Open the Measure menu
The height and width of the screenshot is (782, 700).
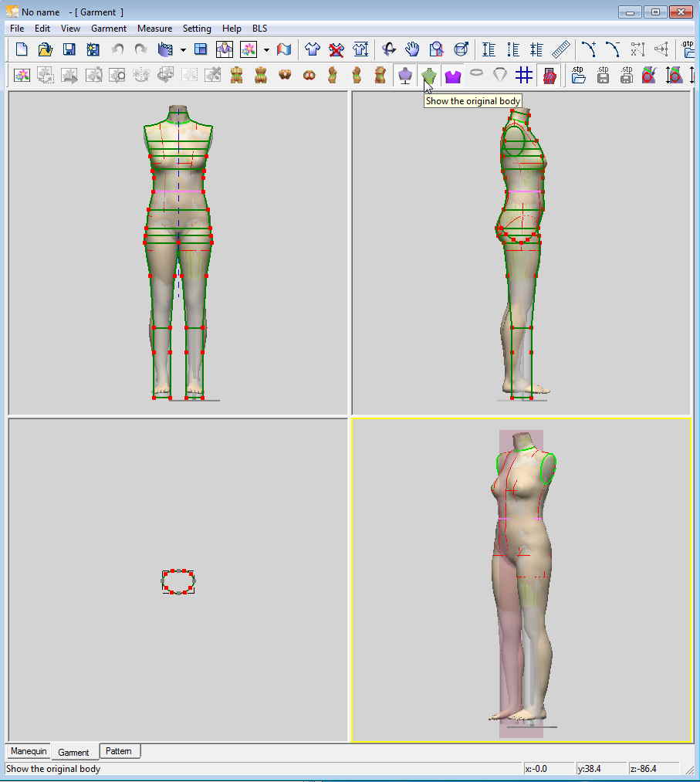(x=154, y=29)
